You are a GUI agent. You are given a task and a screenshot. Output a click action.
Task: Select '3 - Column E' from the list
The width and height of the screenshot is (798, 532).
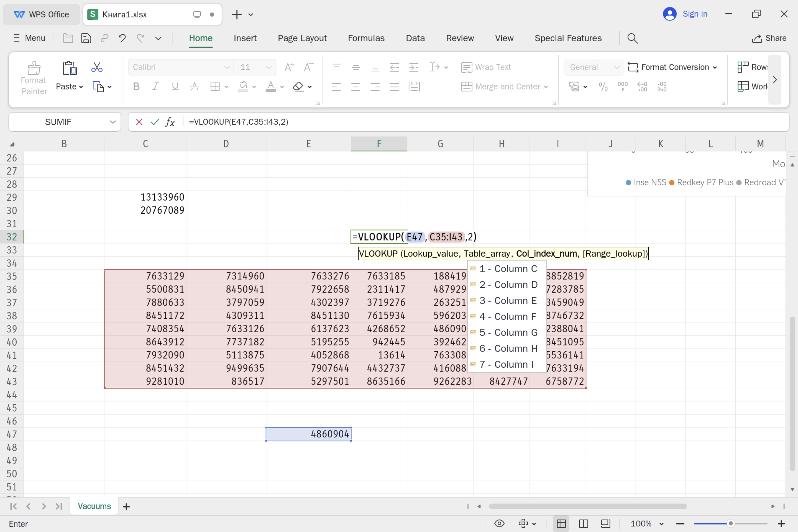point(508,301)
